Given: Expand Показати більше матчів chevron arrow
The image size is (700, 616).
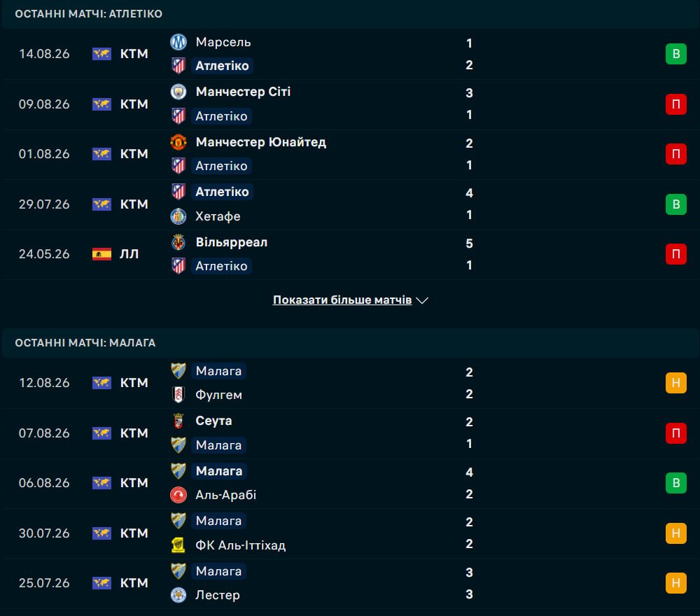Looking at the screenshot, I should click(422, 300).
